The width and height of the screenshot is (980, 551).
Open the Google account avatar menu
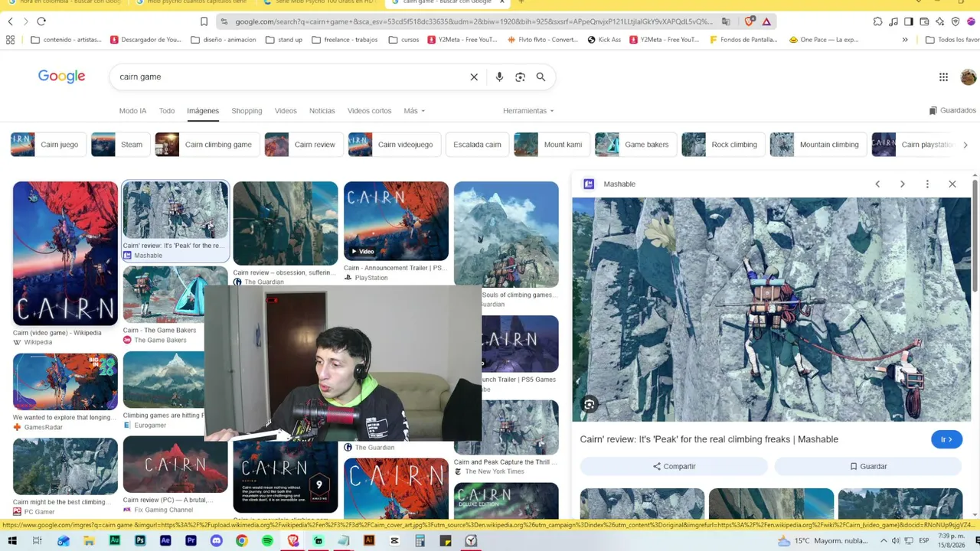969,77
